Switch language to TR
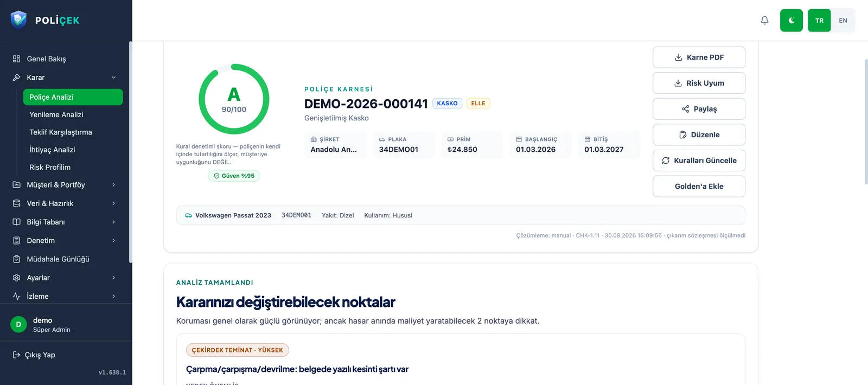 (819, 21)
